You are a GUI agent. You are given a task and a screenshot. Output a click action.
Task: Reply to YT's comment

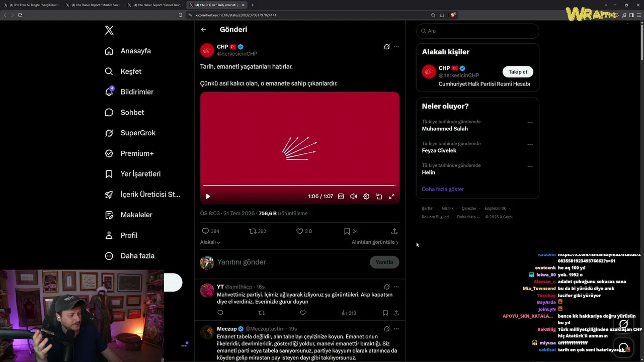coord(220,313)
